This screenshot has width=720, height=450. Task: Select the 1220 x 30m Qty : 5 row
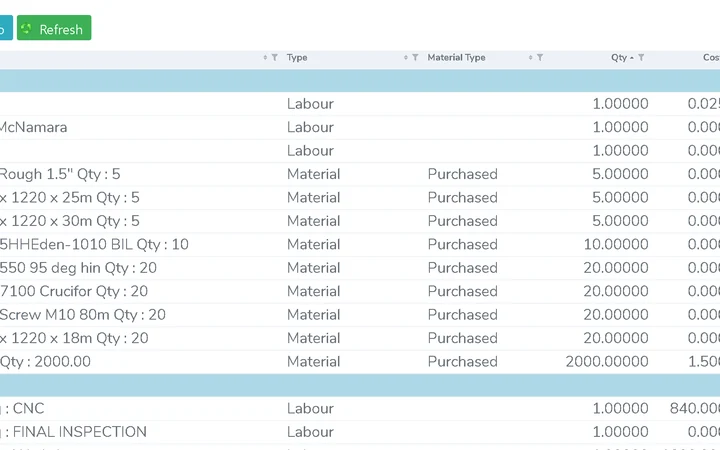coord(360,221)
